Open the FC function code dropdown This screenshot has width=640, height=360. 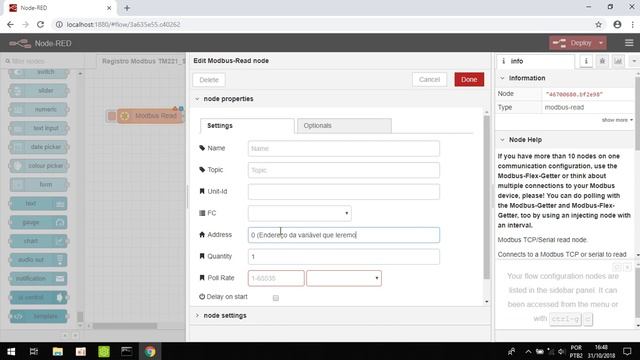pos(300,213)
